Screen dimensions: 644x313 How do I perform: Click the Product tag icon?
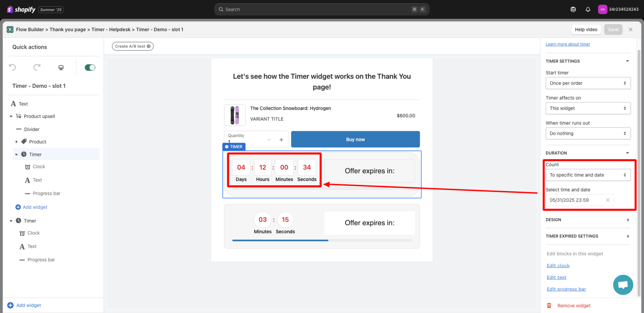pos(24,142)
